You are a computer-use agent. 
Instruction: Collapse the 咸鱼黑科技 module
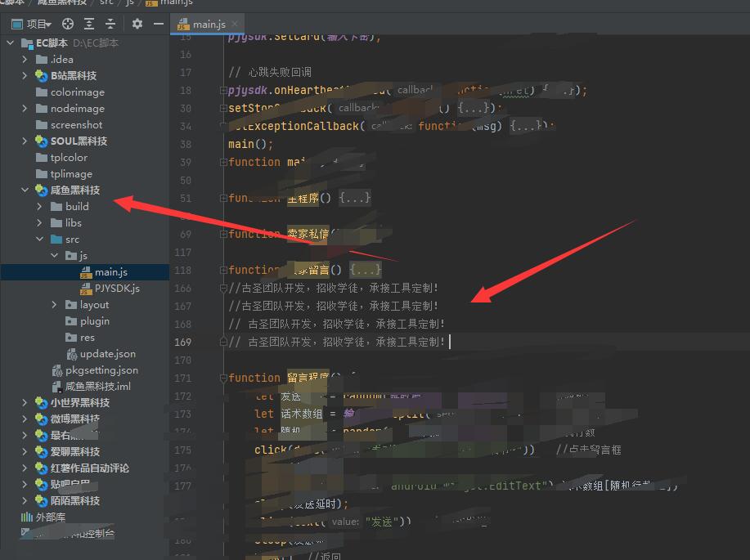[25, 190]
